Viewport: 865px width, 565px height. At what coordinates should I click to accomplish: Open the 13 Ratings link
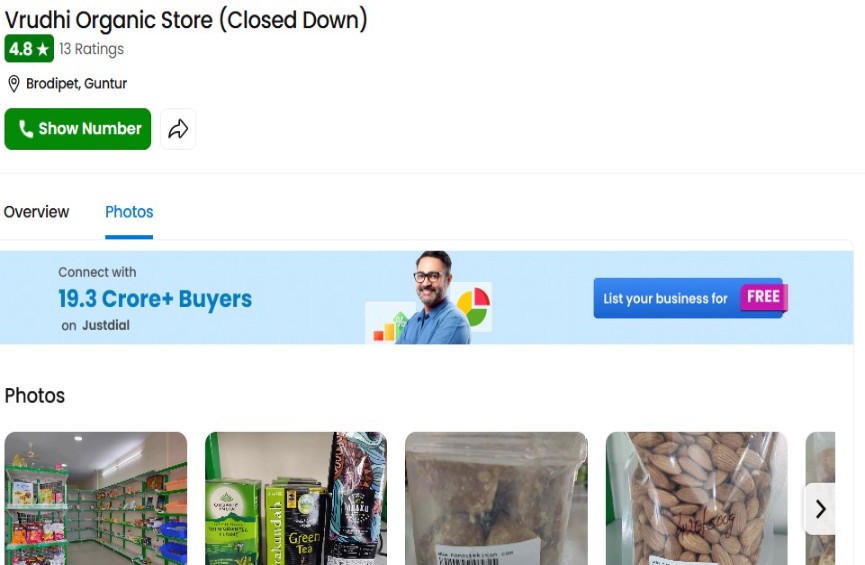click(x=92, y=49)
